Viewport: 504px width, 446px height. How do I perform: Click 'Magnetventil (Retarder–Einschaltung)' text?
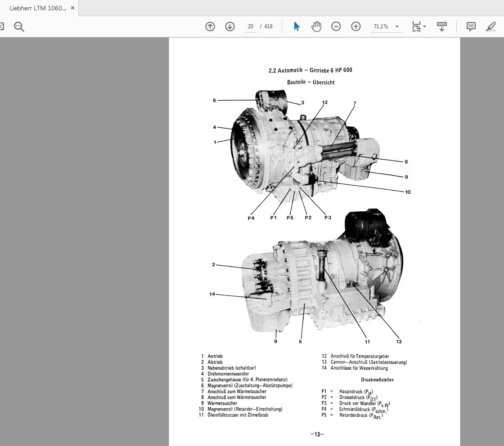pos(245,409)
